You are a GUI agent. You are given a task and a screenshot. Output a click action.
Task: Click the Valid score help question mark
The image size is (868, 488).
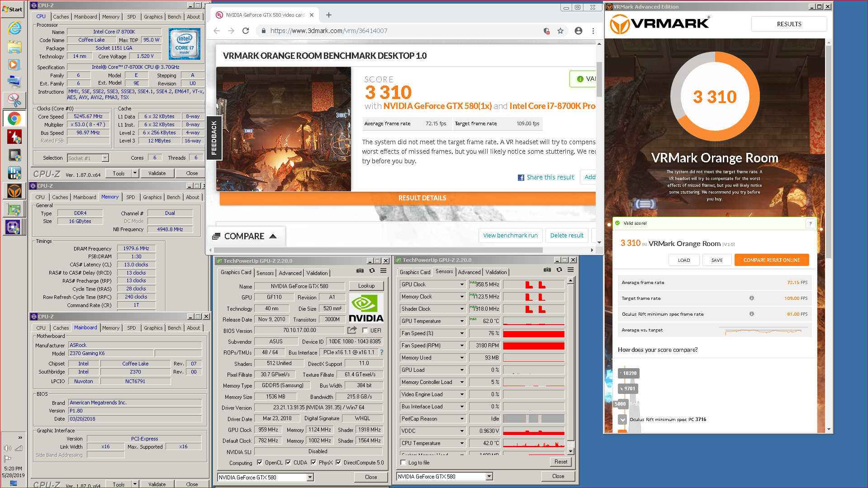(810, 223)
